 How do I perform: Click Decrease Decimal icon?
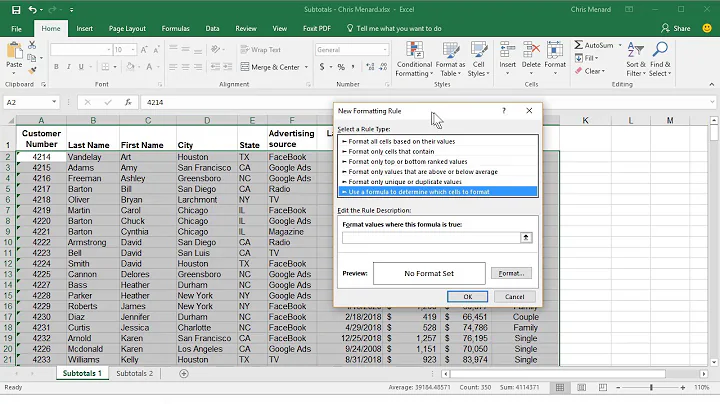pos(383,67)
